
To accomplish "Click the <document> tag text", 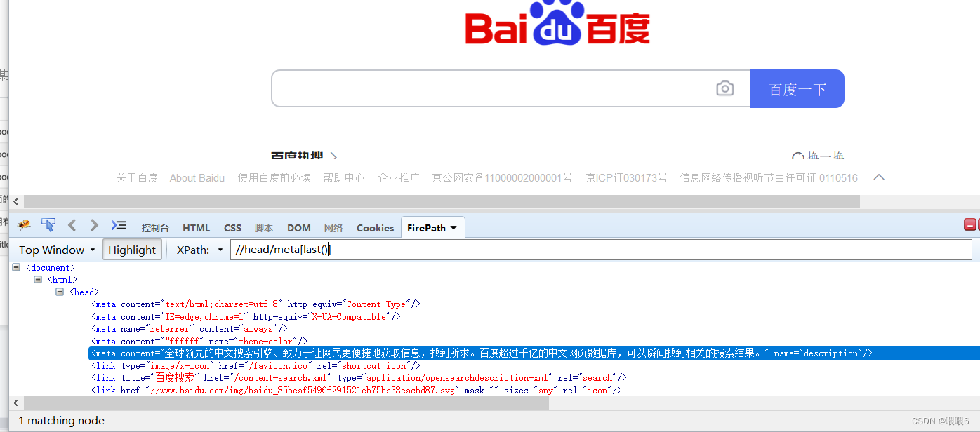I will [50, 267].
